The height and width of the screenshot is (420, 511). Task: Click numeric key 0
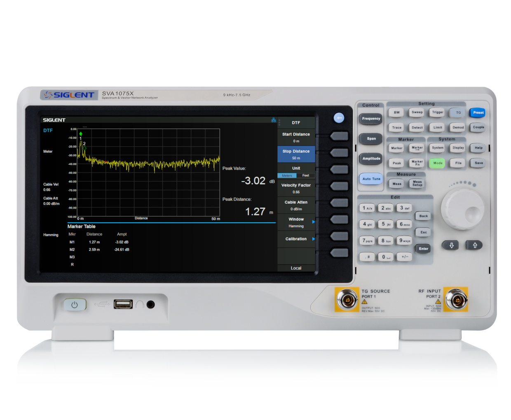386,257
